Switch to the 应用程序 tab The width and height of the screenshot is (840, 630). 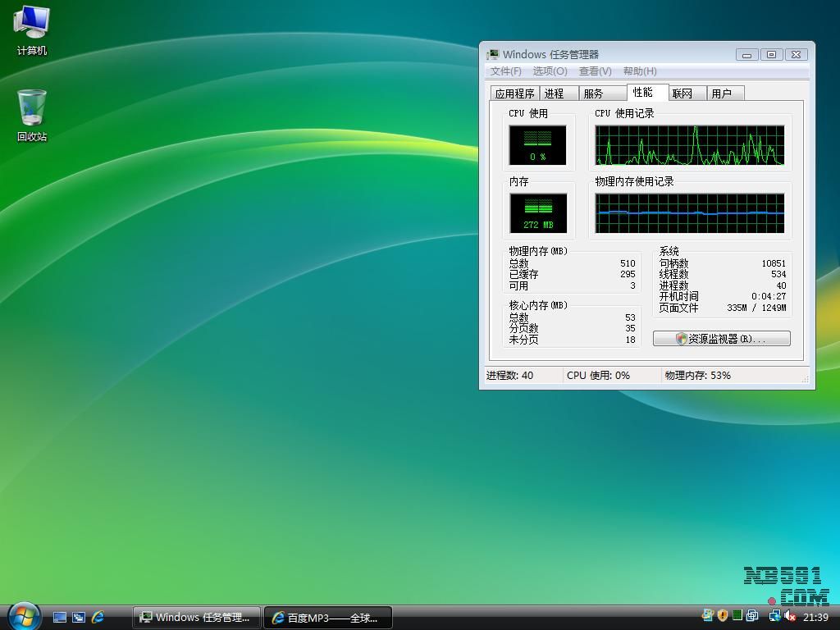[x=514, y=94]
